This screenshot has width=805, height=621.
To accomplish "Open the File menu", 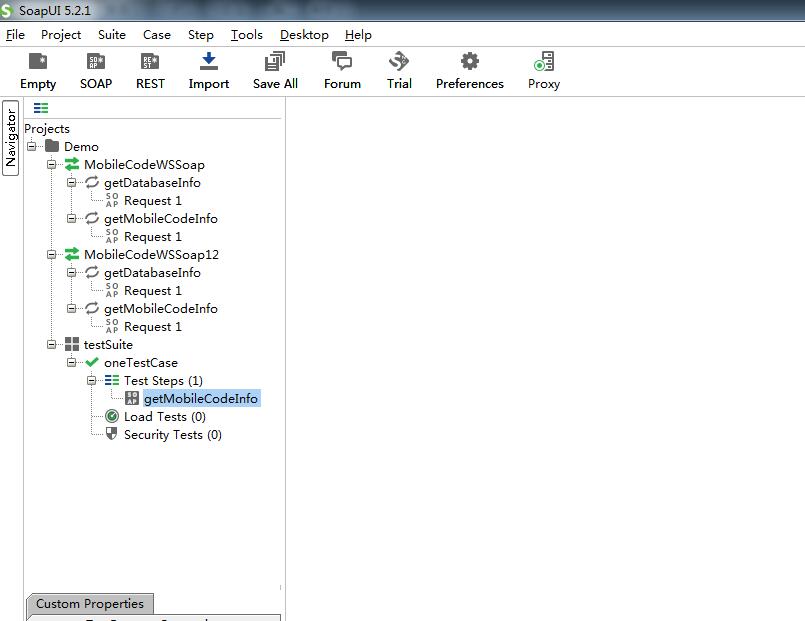I will click(x=15, y=35).
